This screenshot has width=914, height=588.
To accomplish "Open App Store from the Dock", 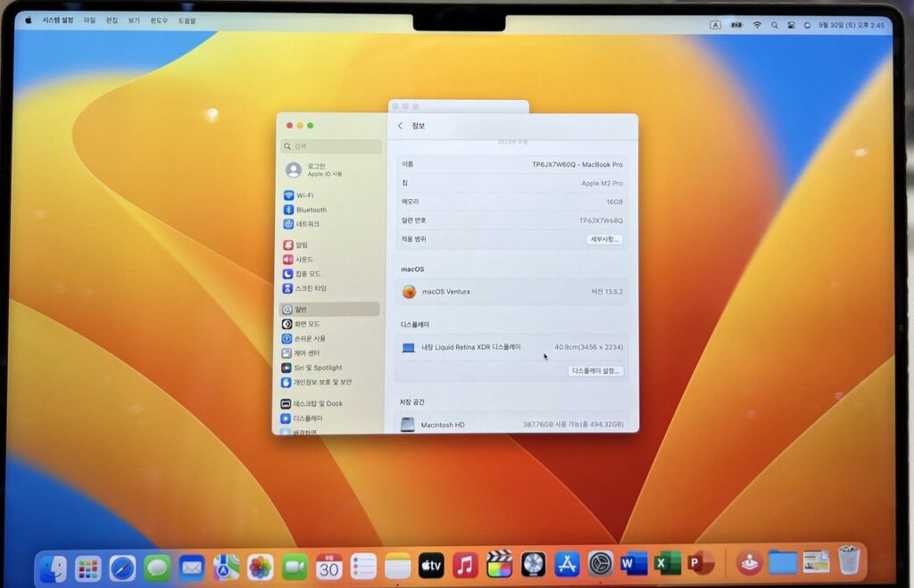I will point(567,564).
